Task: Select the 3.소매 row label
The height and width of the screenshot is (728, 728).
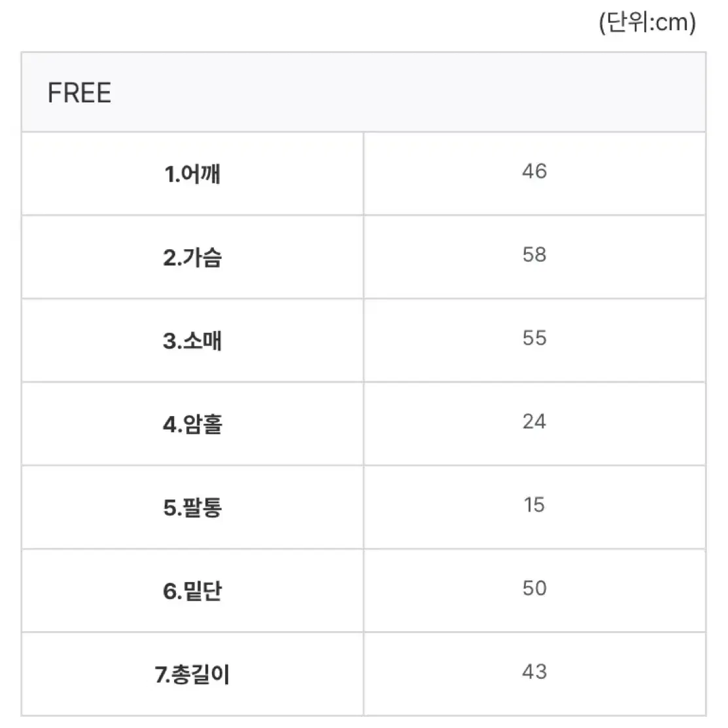Action: point(192,341)
